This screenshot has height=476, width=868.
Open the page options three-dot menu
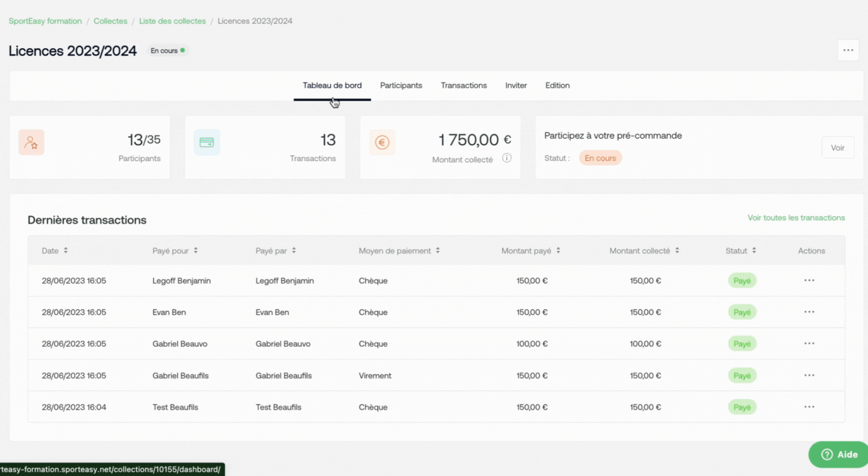click(x=848, y=50)
